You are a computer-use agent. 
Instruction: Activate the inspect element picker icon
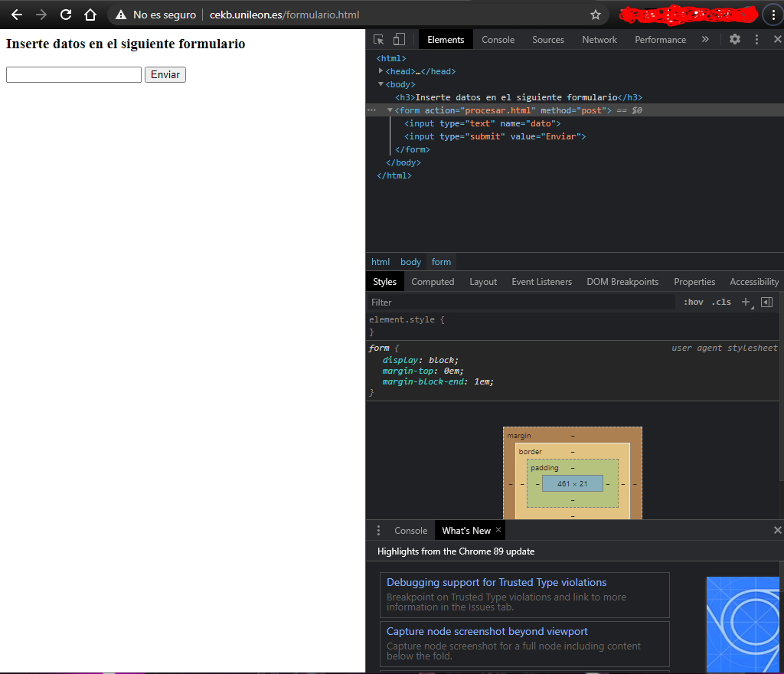click(x=379, y=39)
